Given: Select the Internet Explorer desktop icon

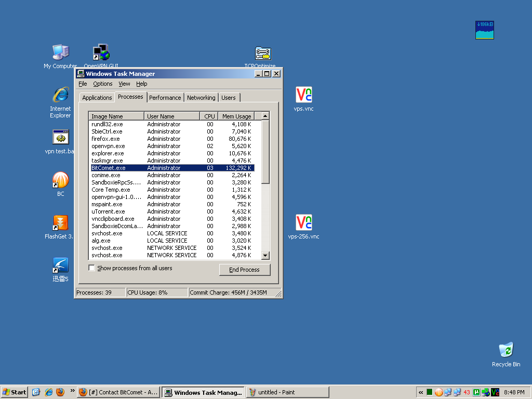Looking at the screenshot, I should (60, 102).
